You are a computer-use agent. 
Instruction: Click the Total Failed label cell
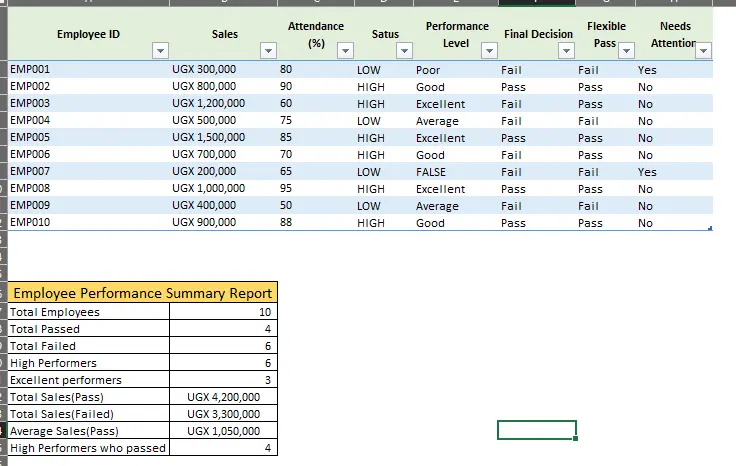[89, 346]
